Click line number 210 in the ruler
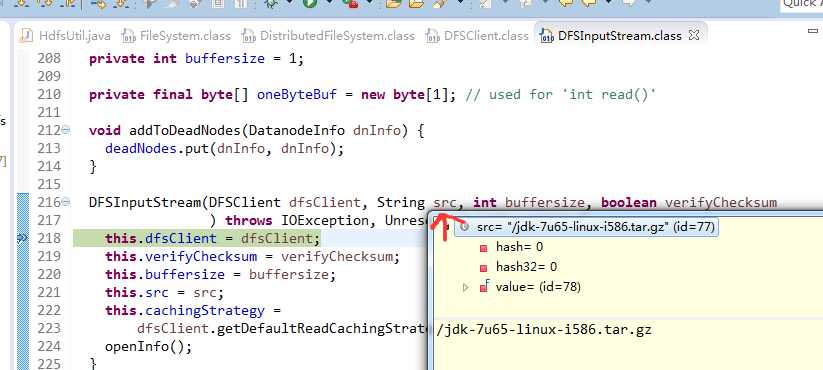 click(48, 94)
